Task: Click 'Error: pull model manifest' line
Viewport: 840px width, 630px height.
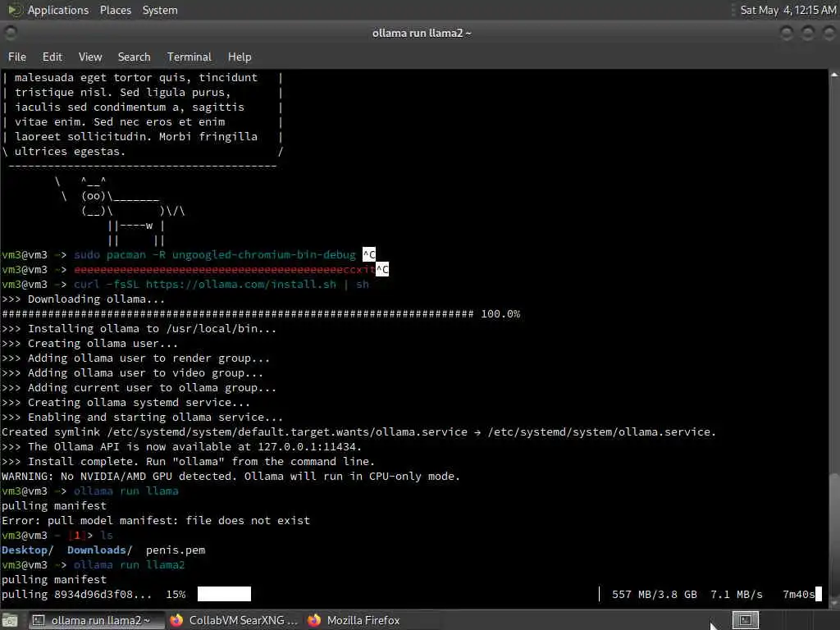Action: pos(156,521)
